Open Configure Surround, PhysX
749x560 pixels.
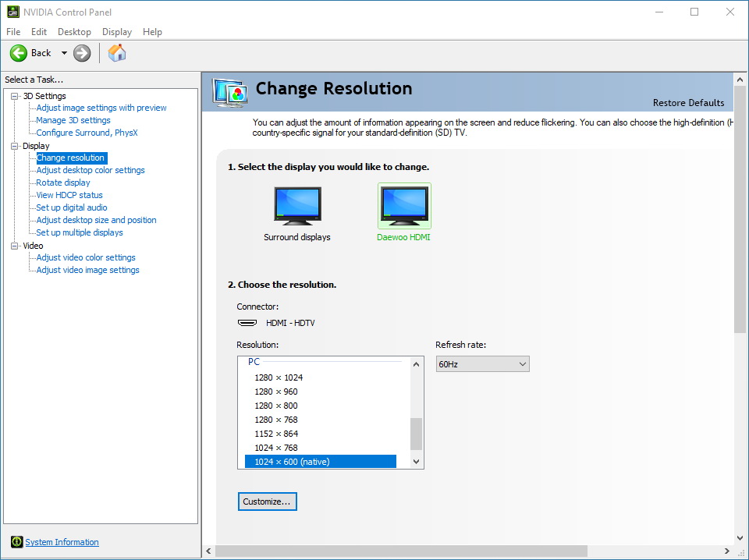tap(87, 133)
